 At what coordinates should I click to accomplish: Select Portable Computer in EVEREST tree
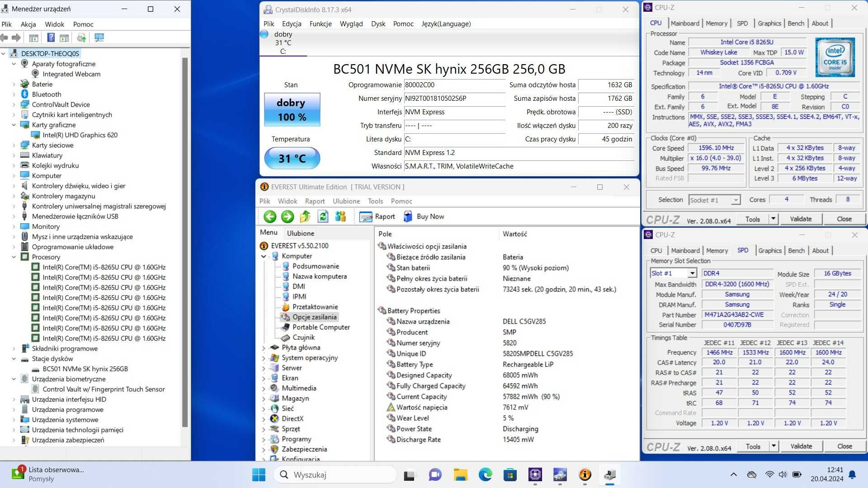pos(321,328)
